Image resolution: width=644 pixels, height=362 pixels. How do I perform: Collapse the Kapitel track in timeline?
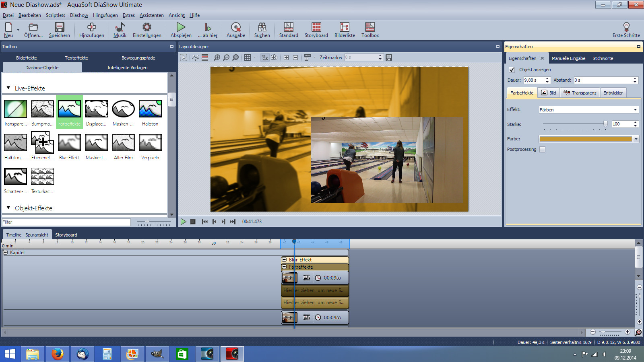pos(6,253)
